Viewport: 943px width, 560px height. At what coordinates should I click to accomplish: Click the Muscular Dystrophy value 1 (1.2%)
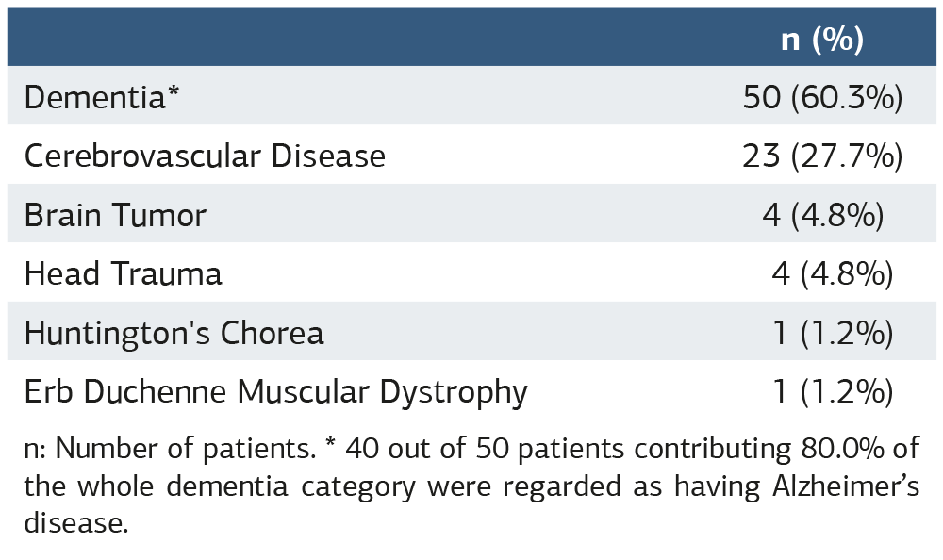(x=832, y=391)
